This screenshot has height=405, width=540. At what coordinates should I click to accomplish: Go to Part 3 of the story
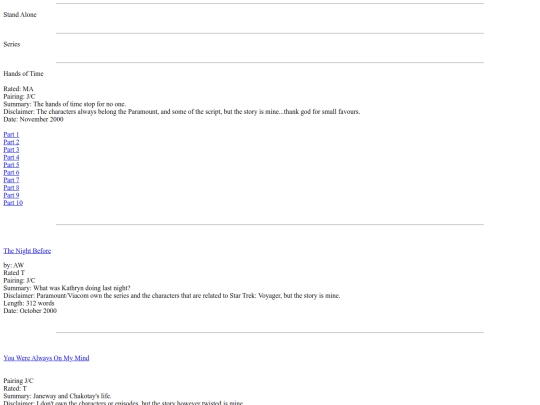coord(11,150)
